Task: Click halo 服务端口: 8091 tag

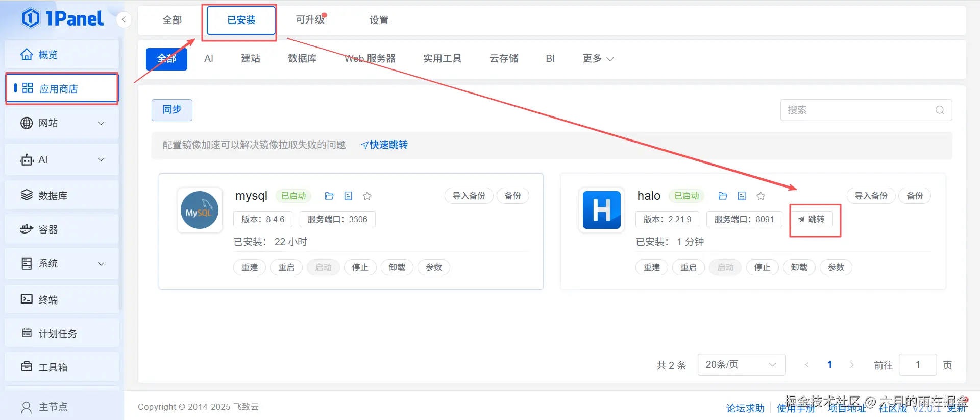Action: coord(744,220)
